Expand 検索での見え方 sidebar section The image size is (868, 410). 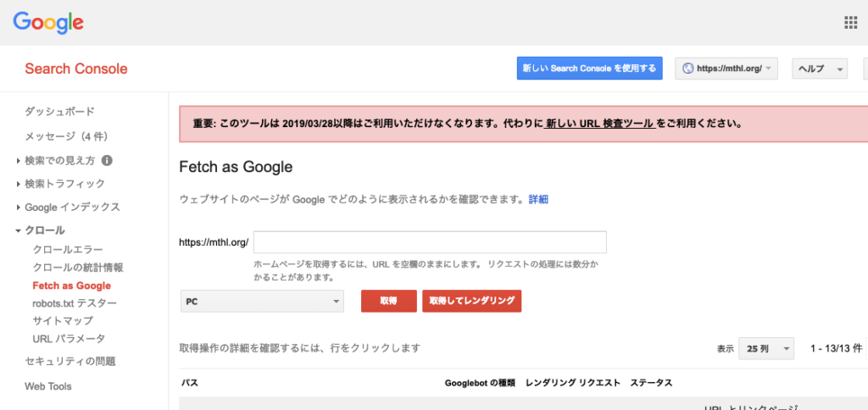coord(60,160)
